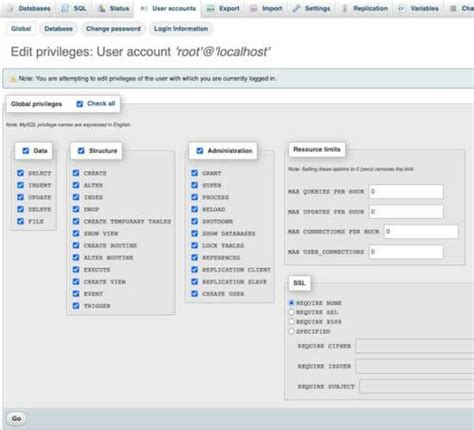Click the Variables tab icon
474x430 pixels.
402,9
